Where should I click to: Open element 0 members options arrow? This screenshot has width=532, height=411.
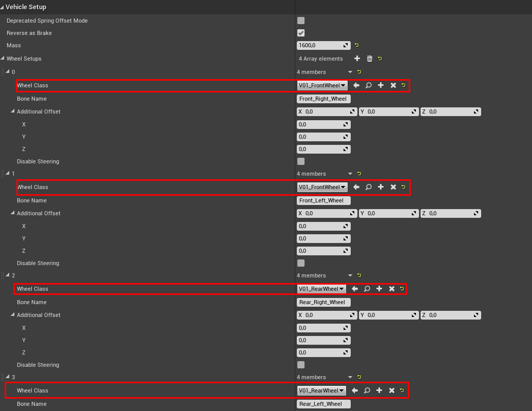pyautogui.click(x=350, y=72)
